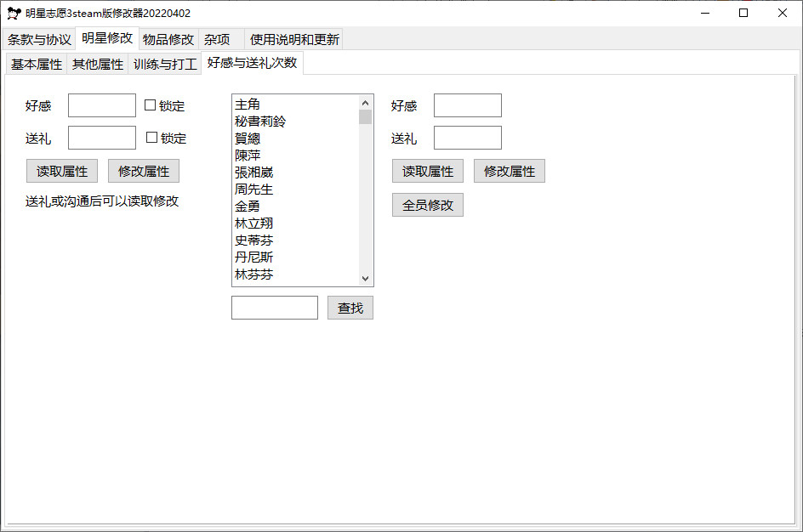Open the 使用说明和更新 tab
This screenshot has height=532, width=803.
pos(294,39)
